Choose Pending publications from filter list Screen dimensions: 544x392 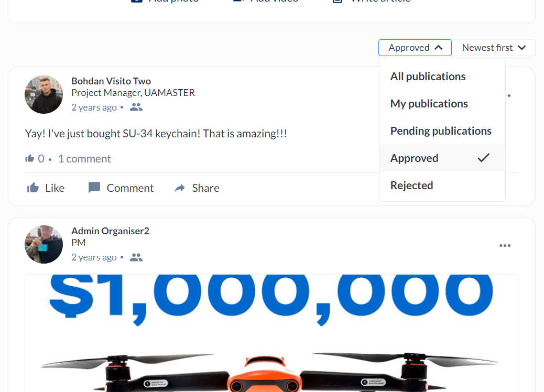442,131
